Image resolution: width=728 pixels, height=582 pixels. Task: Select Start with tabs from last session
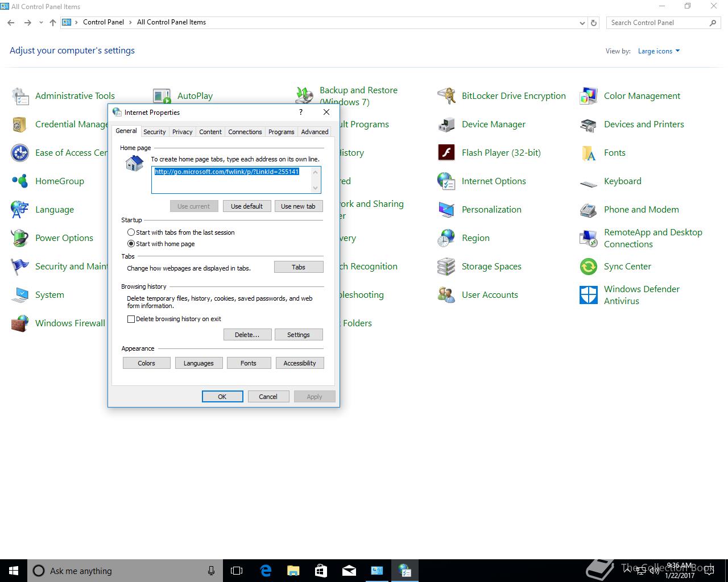click(x=131, y=232)
